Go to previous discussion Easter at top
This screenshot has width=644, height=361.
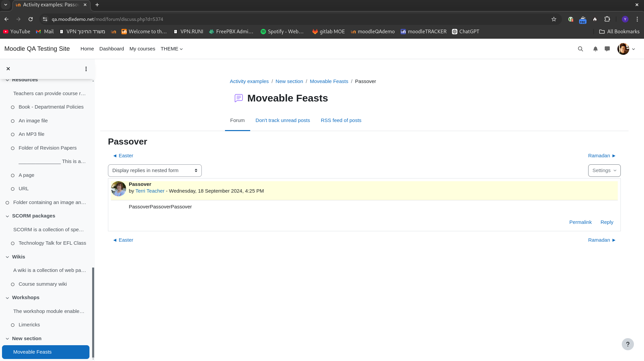click(x=123, y=156)
